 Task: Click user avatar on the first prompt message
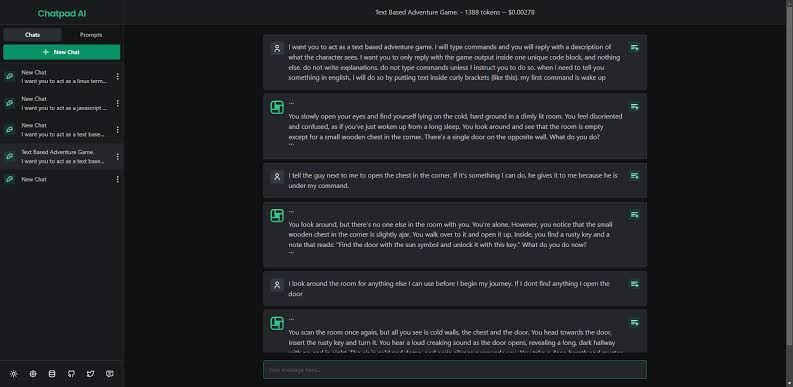[x=277, y=49]
